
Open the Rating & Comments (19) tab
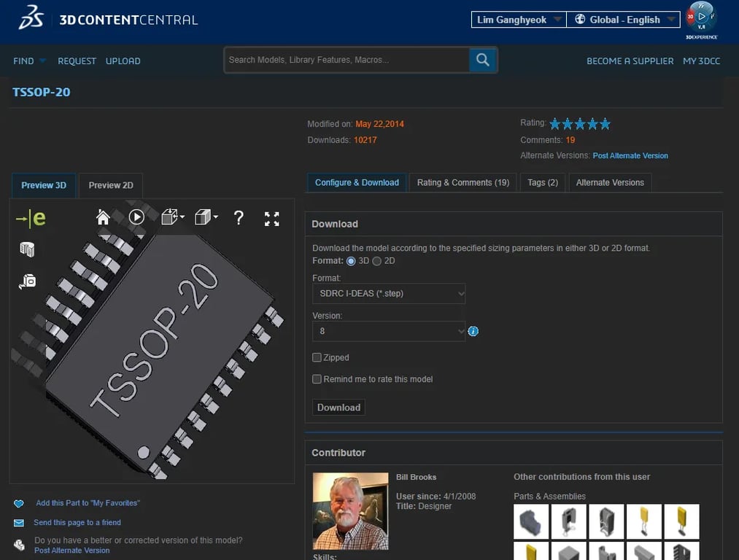[463, 182]
